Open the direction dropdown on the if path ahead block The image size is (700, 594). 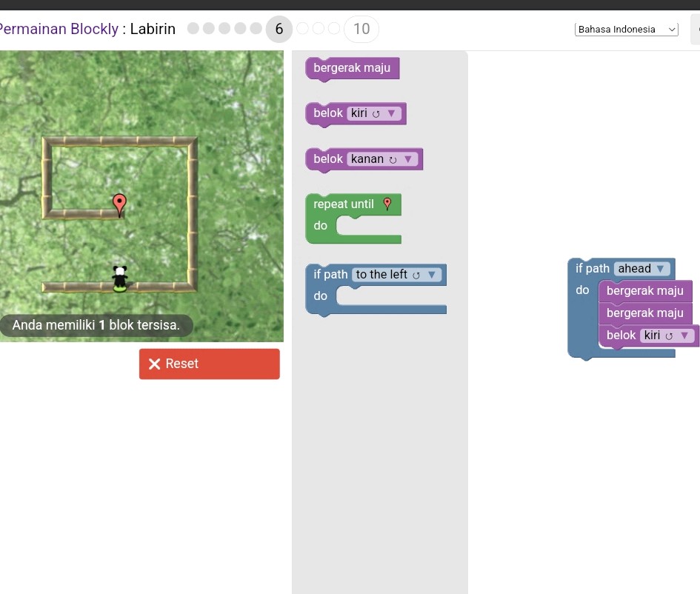pyautogui.click(x=659, y=268)
